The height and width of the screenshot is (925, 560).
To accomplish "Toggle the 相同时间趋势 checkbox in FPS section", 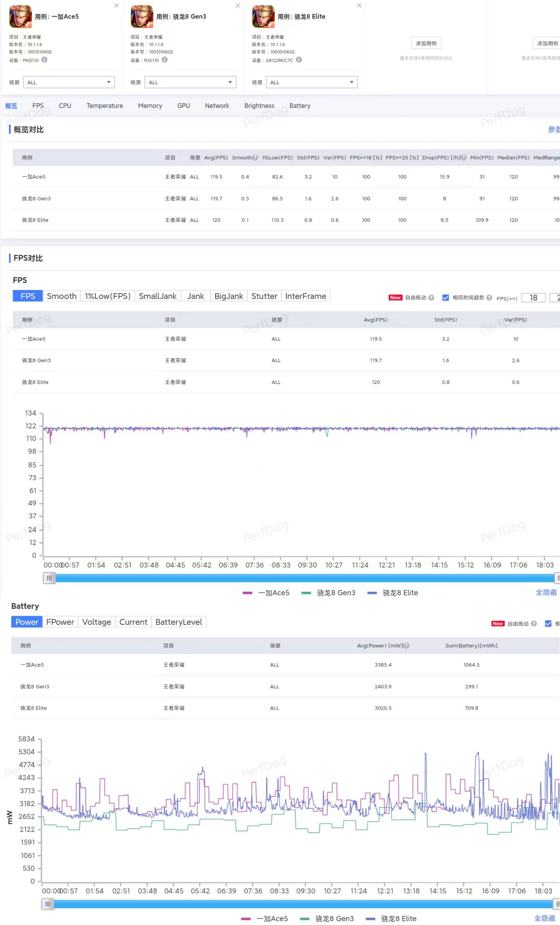I will coord(446,298).
